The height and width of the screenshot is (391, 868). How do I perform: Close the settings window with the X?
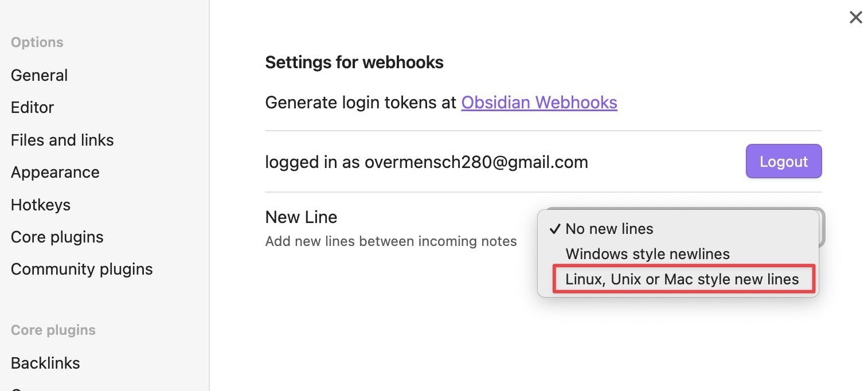coord(855,18)
